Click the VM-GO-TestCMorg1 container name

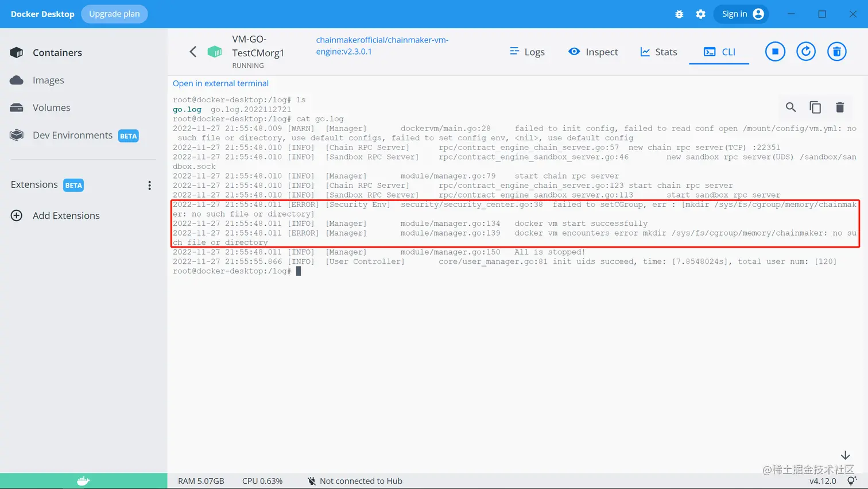pos(258,46)
